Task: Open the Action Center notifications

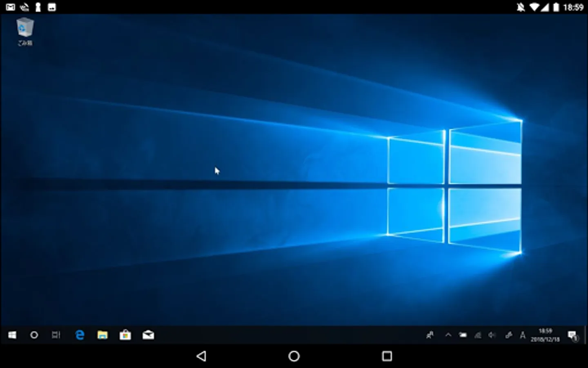Action: tap(573, 336)
